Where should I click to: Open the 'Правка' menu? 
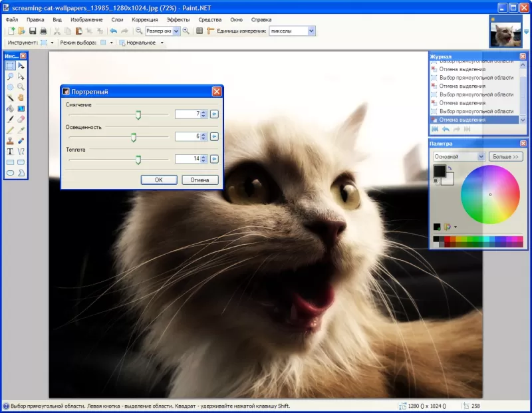click(x=35, y=20)
